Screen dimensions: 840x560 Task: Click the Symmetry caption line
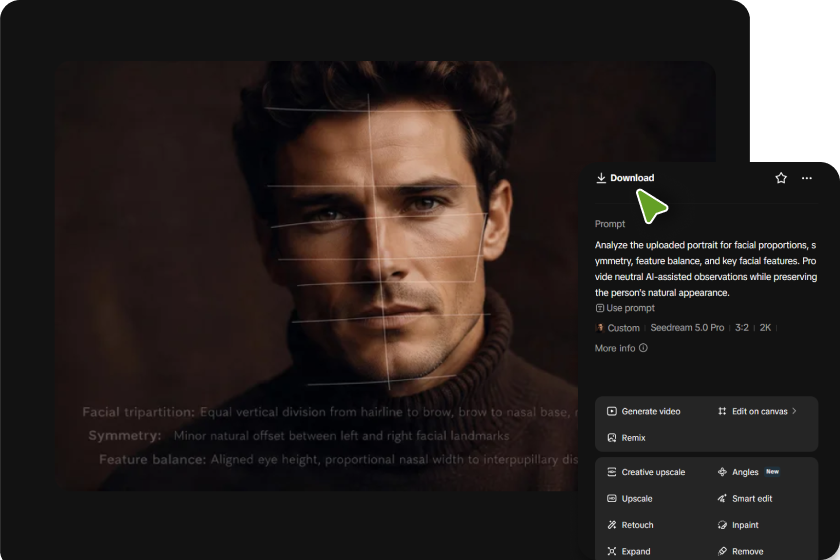299,436
